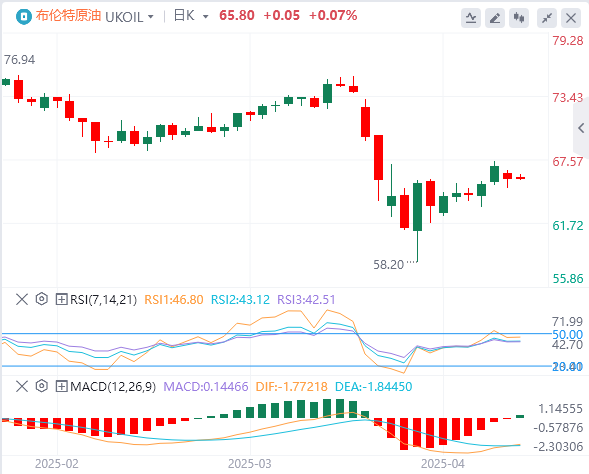Click the 2025-03 date axis marker
The image size is (589, 474).
(249, 464)
